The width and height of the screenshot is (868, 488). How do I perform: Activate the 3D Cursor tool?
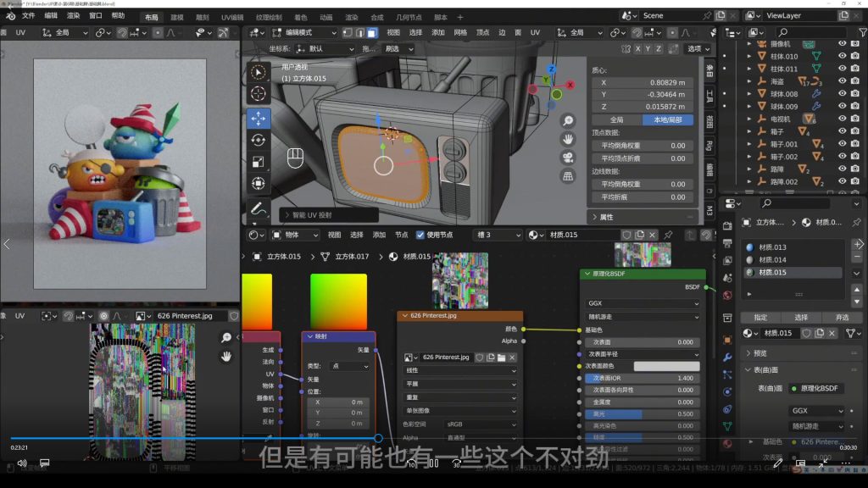(x=258, y=94)
